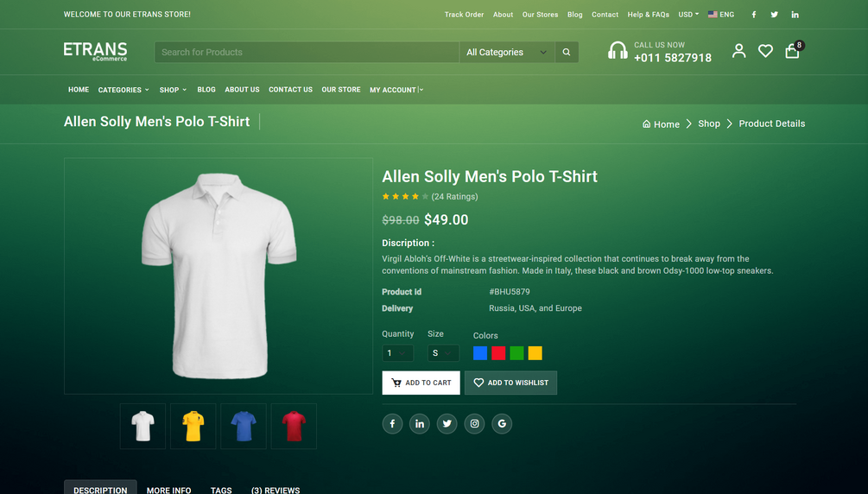The image size is (868, 494).
Task: Click the product id #BHU5879
Action: click(x=510, y=292)
